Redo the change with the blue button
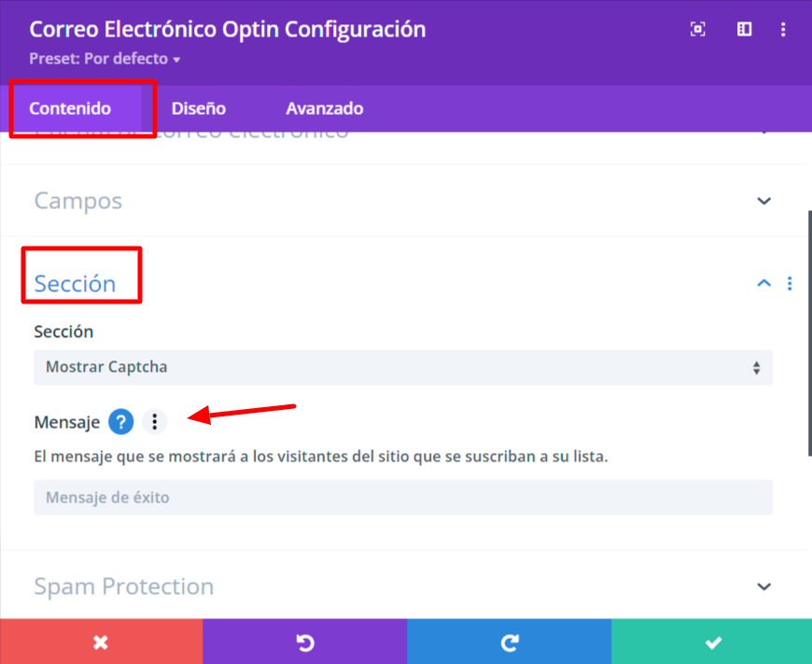Image resolution: width=812 pixels, height=664 pixels. [509, 642]
